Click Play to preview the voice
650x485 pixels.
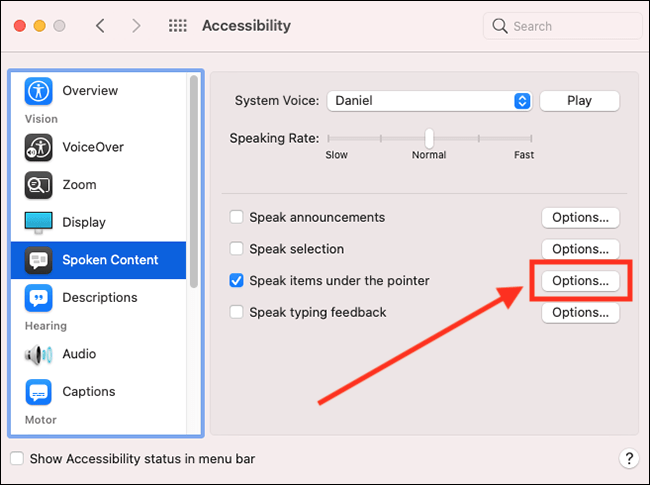[580, 101]
